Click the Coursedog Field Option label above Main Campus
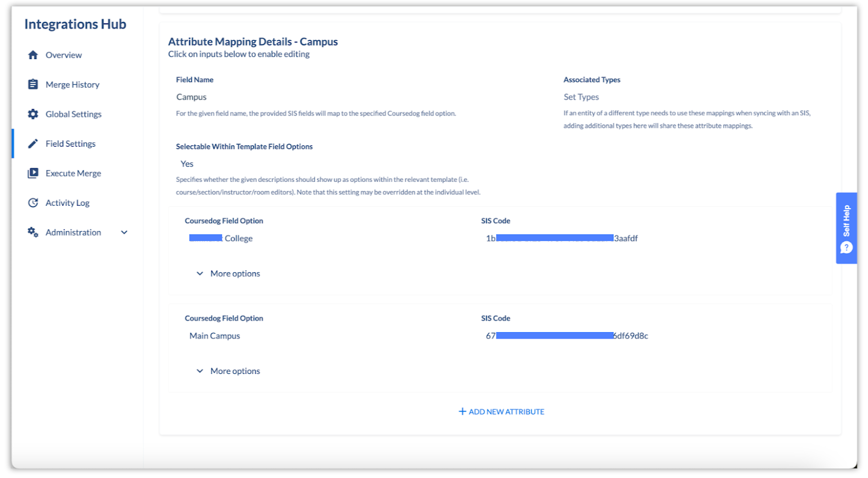The image size is (868, 478). pyautogui.click(x=224, y=318)
